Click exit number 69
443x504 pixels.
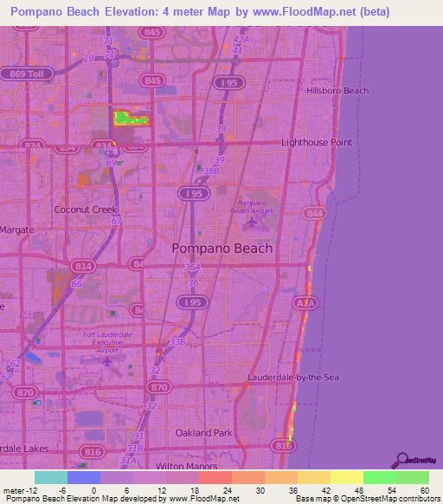[112, 163]
